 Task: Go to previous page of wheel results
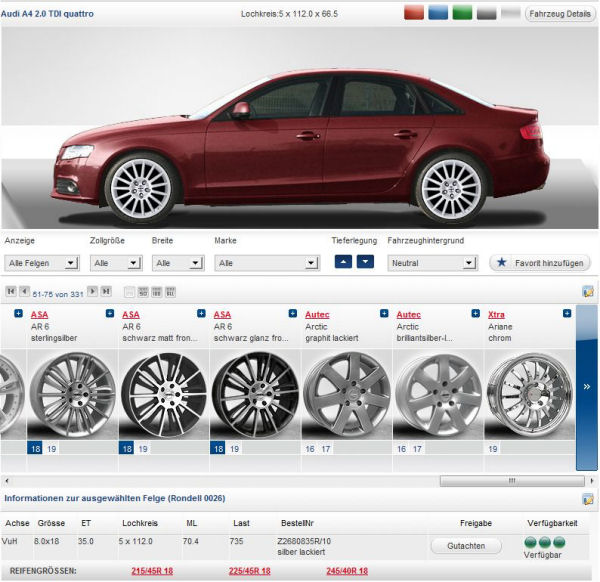(x=24, y=292)
